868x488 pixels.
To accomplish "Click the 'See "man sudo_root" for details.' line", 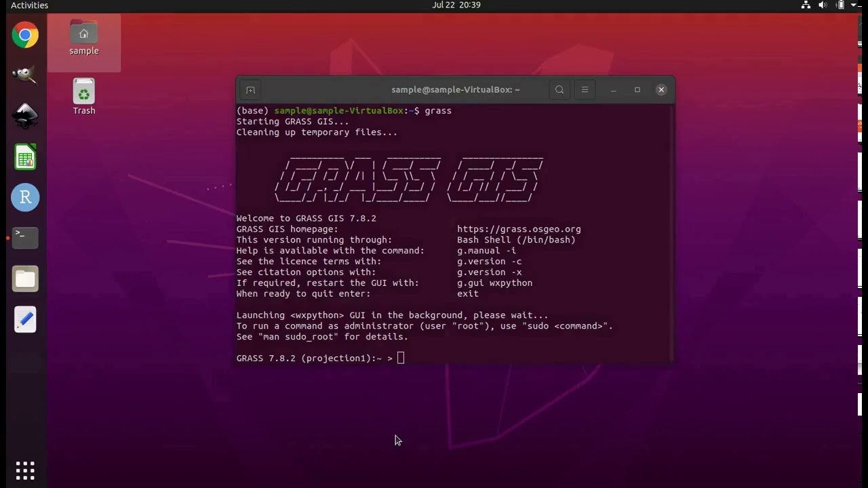I will click(x=322, y=337).
